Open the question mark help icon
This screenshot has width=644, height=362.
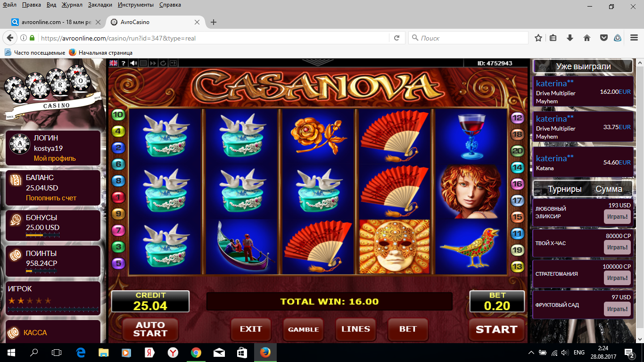(x=124, y=63)
